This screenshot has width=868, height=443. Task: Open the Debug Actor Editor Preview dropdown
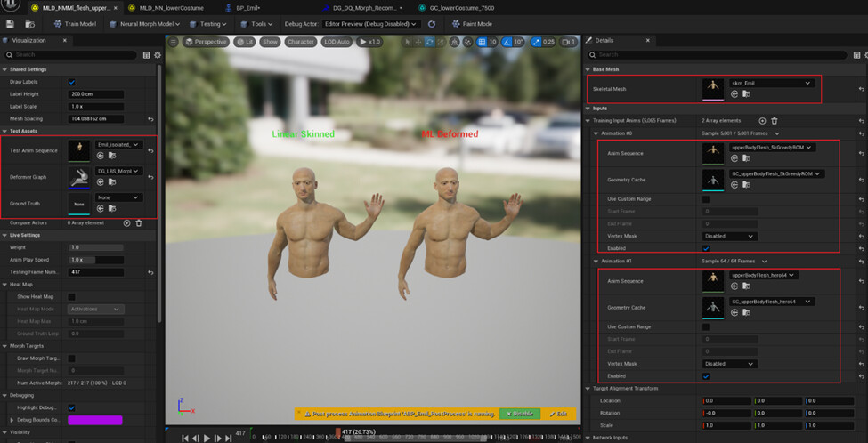[371, 24]
